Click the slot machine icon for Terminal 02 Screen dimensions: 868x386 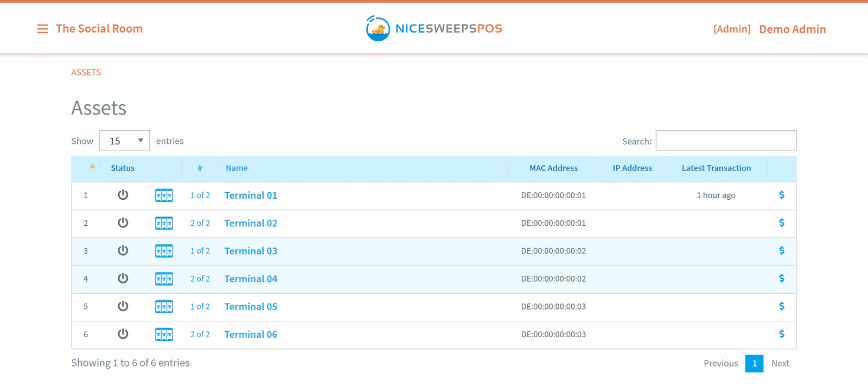click(164, 223)
